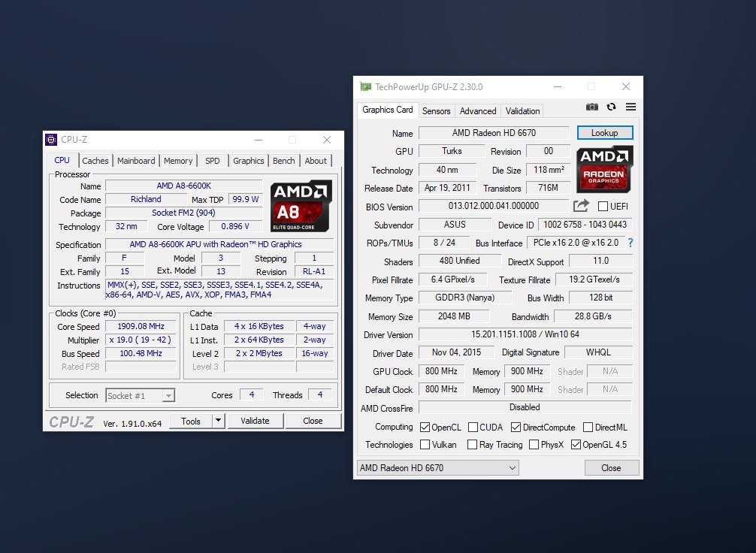The image size is (756, 553).
Task: Click the Device ID value 1002 6758
Action: [585, 225]
